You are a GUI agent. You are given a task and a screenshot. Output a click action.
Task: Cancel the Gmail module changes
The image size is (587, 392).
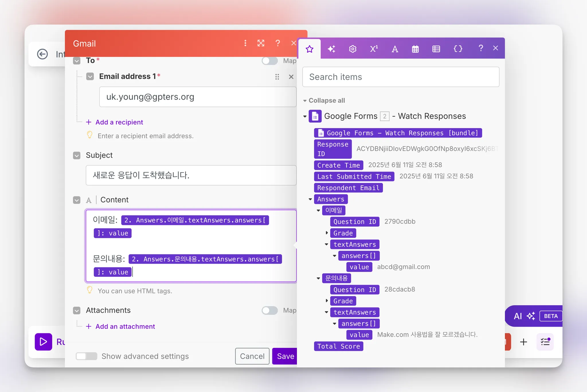point(252,356)
